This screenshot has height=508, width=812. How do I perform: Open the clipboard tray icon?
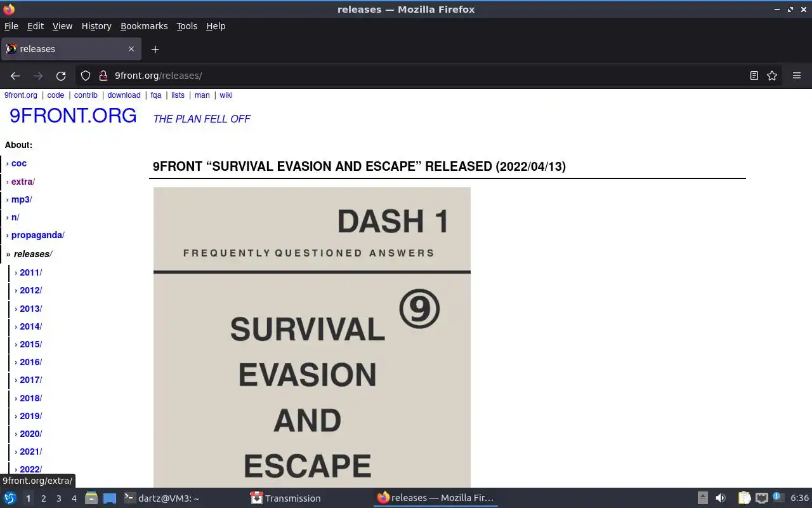[x=744, y=498]
